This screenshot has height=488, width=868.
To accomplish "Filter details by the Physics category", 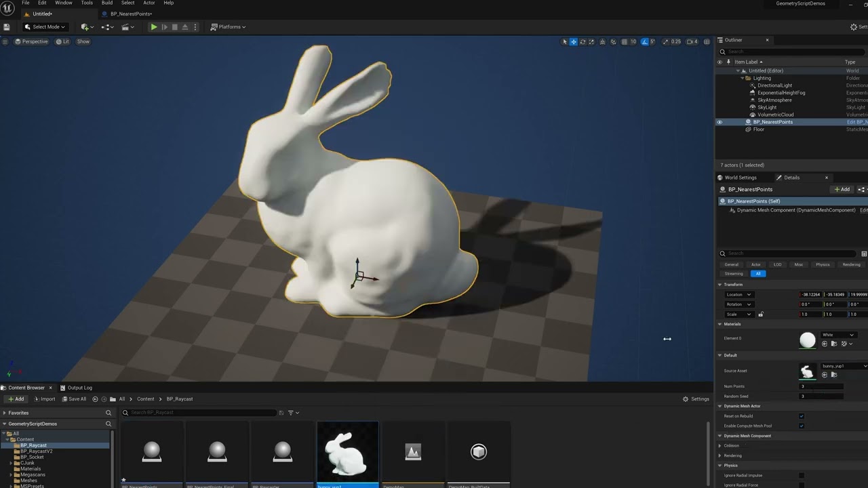I will coord(823,264).
